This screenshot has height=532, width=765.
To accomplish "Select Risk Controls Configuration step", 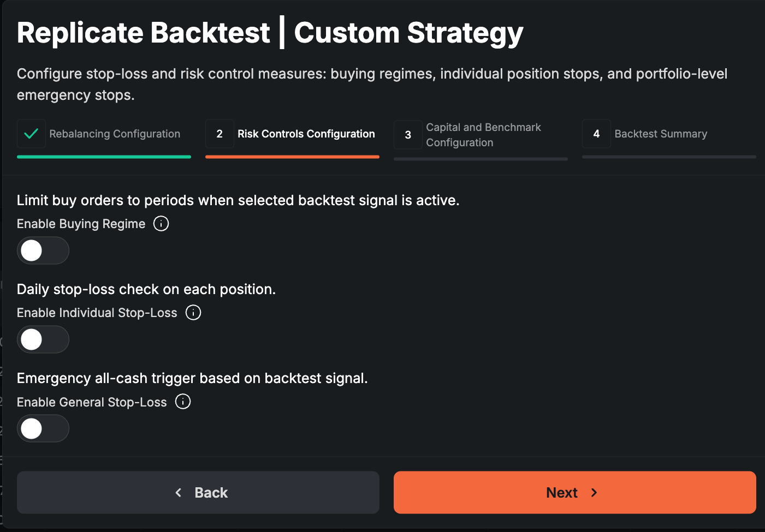I will tap(306, 134).
